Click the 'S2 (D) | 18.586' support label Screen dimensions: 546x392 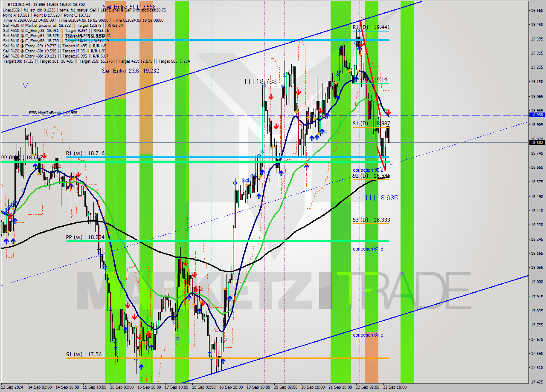[x=371, y=176]
